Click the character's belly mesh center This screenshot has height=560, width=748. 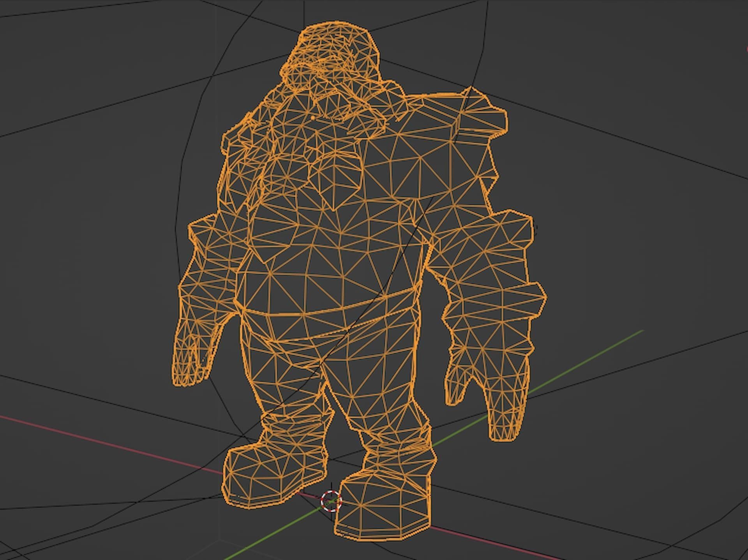pos(331,253)
